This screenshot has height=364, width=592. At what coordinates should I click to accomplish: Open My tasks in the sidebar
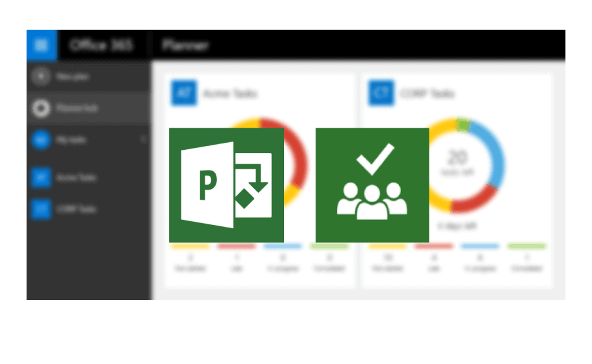tap(89, 140)
